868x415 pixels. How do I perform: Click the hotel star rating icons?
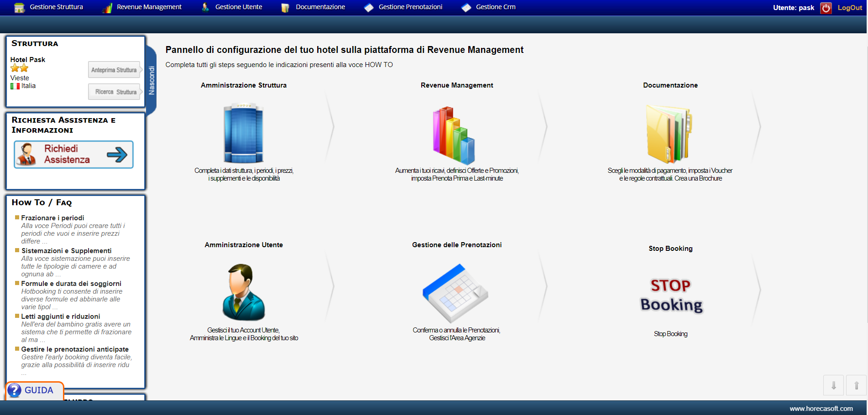tap(19, 68)
